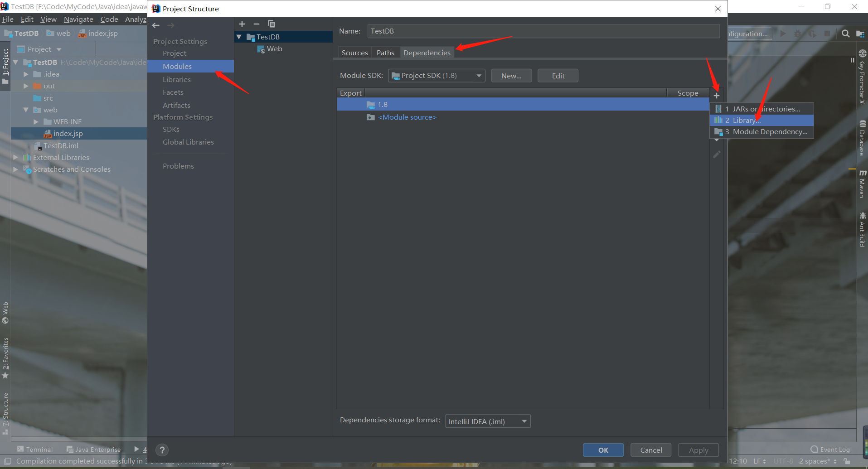Screen dimensions: 868x469
Task: Click the module Name input field
Action: (543, 31)
